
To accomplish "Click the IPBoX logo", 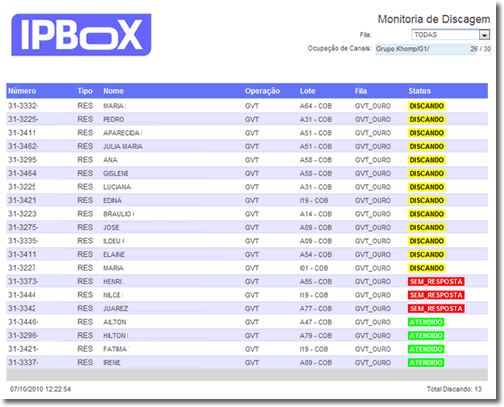I will coord(81,35).
